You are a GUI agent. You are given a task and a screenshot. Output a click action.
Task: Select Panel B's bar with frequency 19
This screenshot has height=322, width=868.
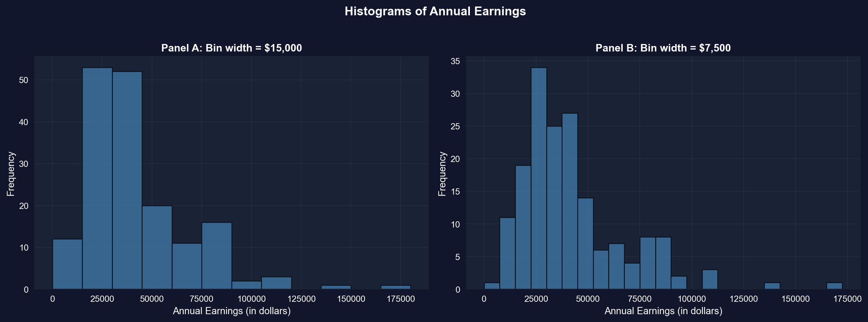click(523, 227)
